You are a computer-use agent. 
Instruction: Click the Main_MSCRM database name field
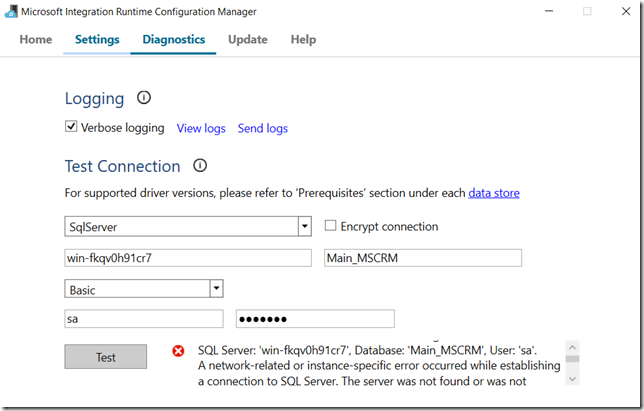423,258
